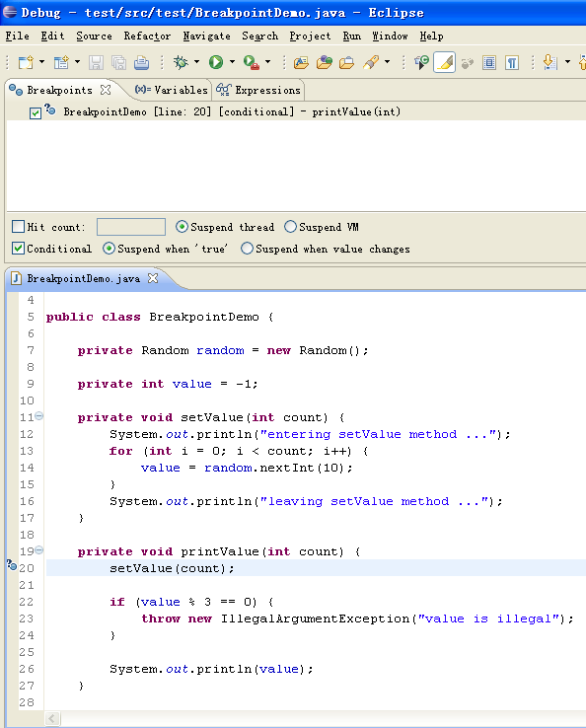Toggle Mark Occurrences highlighter icon

click(x=444, y=62)
